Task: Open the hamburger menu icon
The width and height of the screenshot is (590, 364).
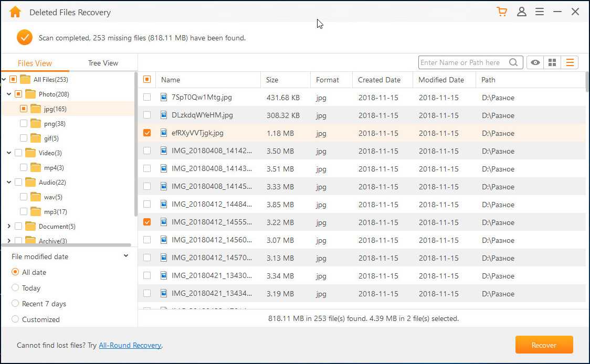Action: click(x=539, y=12)
